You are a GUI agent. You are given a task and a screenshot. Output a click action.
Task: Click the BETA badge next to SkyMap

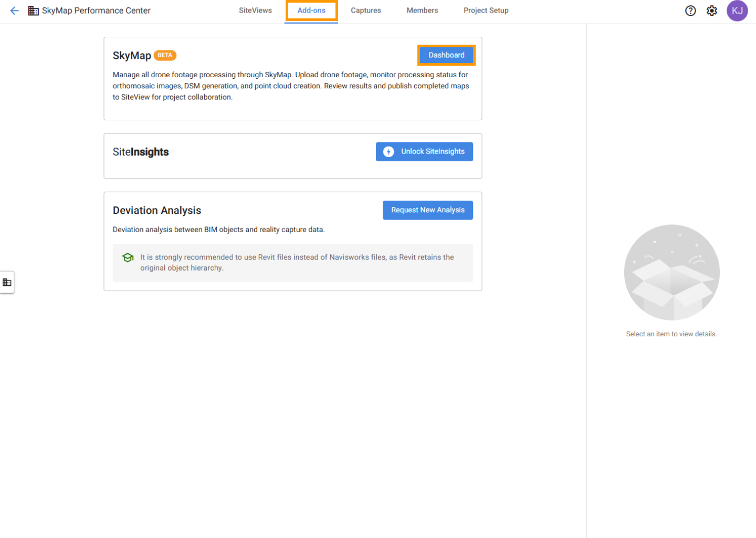click(x=165, y=55)
